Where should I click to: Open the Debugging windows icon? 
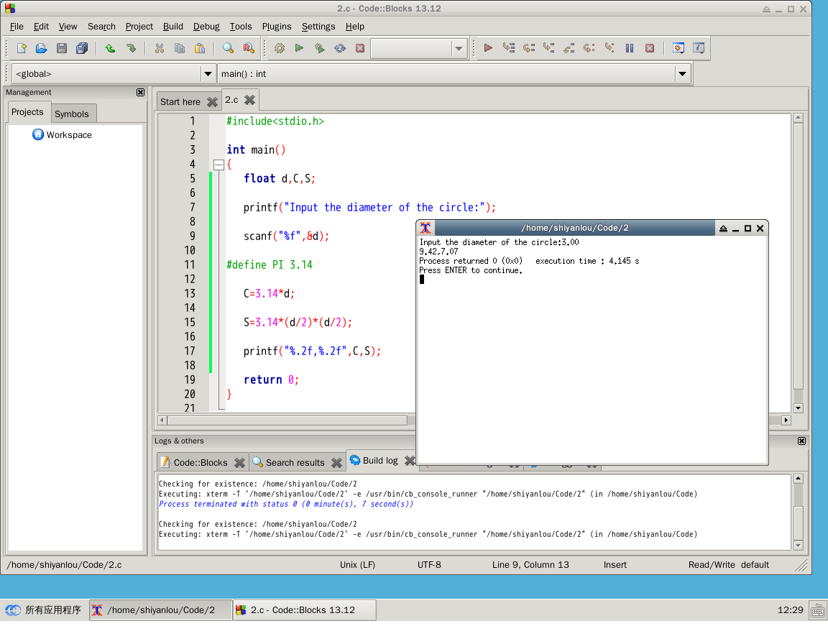[x=678, y=48]
